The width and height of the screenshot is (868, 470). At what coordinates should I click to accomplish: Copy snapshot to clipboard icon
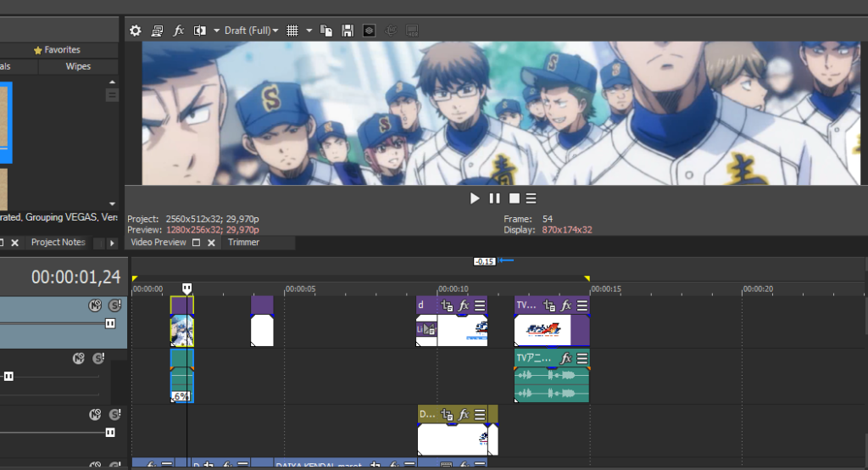pyautogui.click(x=327, y=31)
